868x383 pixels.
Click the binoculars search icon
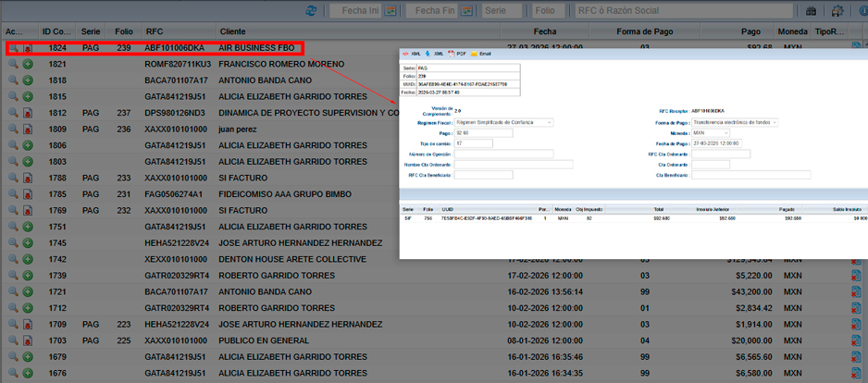coord(812,10)
